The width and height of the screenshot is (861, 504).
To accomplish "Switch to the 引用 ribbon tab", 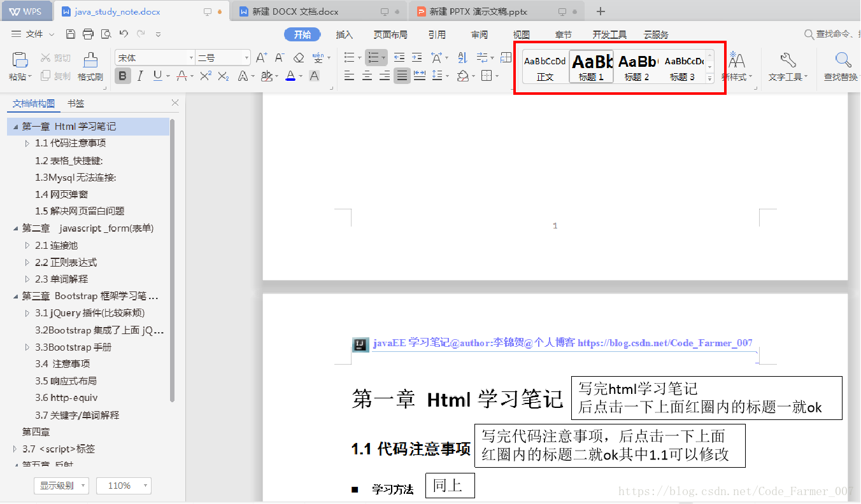I will 437,35.
